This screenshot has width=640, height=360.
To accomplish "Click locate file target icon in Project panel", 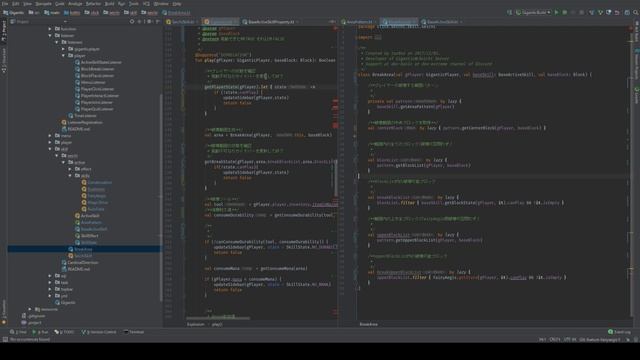I will [132, 22].
